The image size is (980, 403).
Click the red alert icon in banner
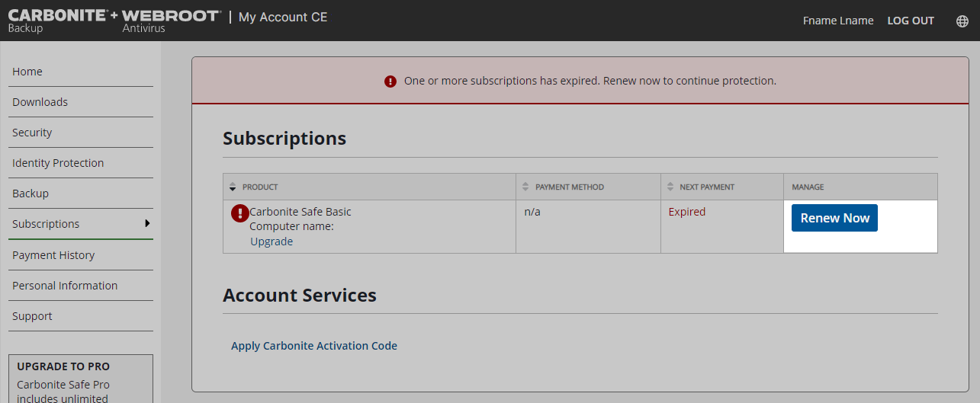pyautogui.click(x=390, y=81)
